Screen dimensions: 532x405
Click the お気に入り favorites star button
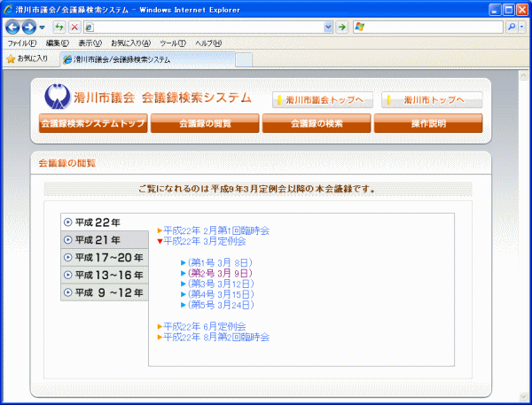click(27, 58)
